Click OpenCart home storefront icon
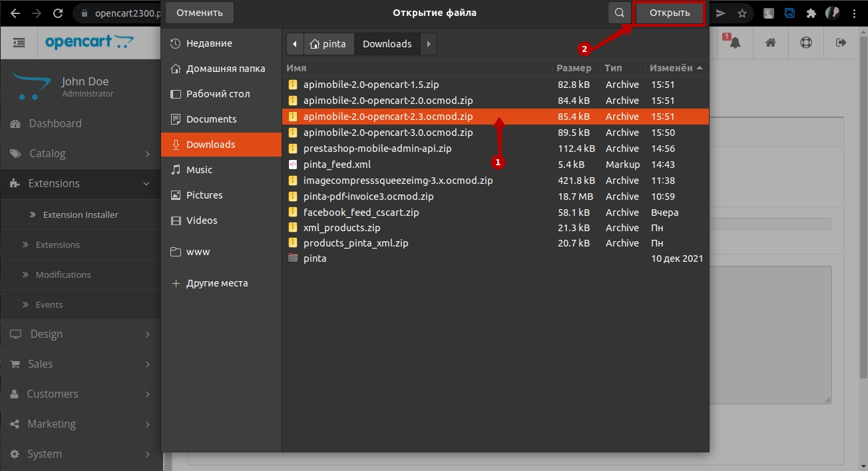Viewport: 868px width, 471px height. coord(770,43)
